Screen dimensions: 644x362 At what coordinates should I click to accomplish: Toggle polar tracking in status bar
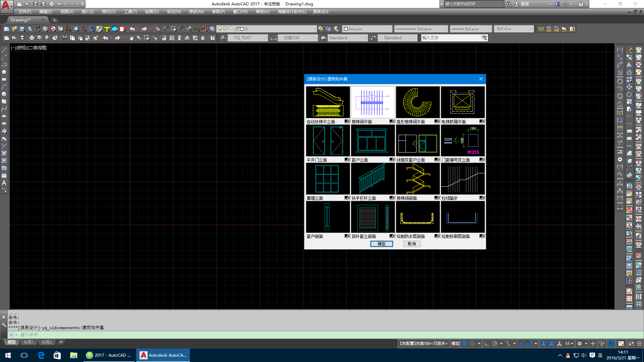495,344
